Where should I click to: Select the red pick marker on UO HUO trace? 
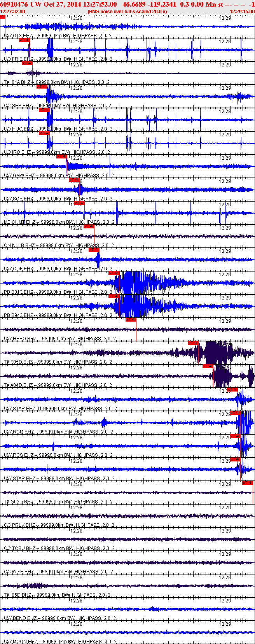coord(44,110)
